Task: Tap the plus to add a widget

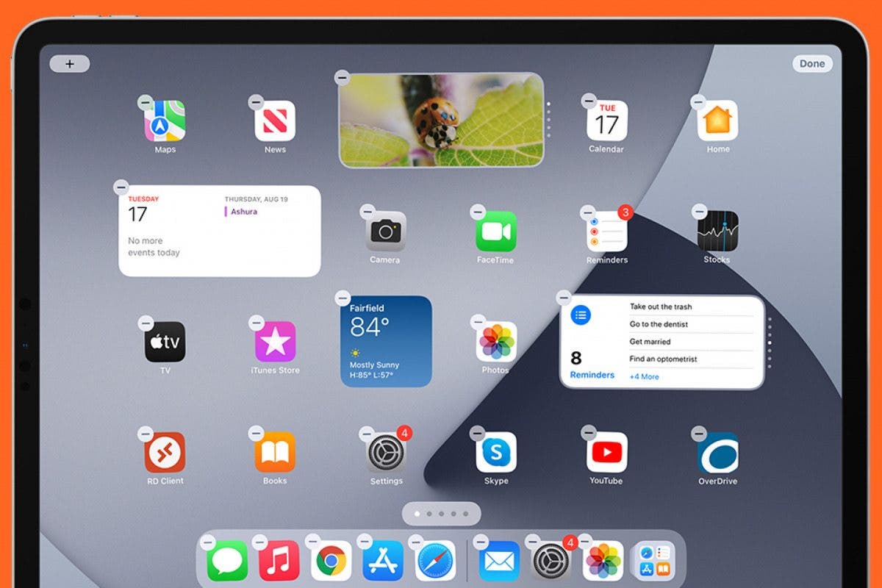Action: pyautogui.click(x=70, y=63)
